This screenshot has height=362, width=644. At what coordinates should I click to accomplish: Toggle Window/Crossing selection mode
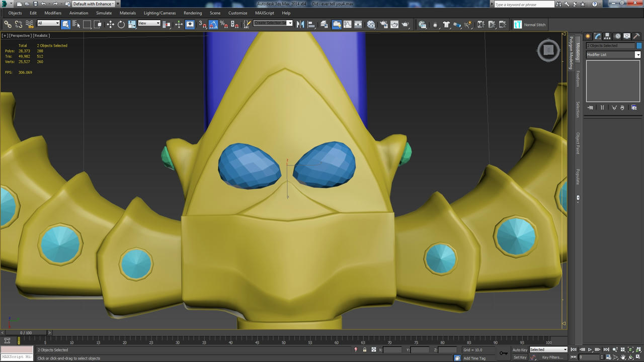[98, 24]
